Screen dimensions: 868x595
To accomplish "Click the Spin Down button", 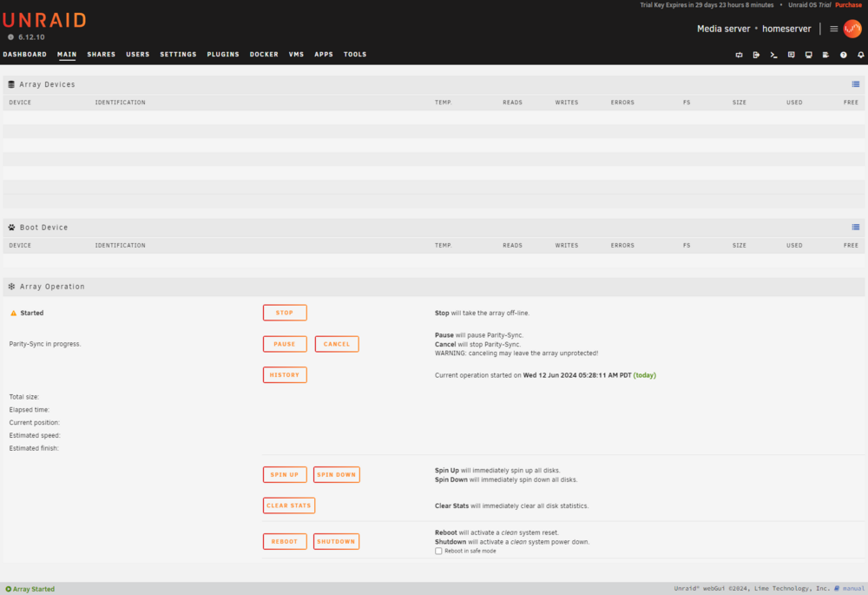I will 337,475.
